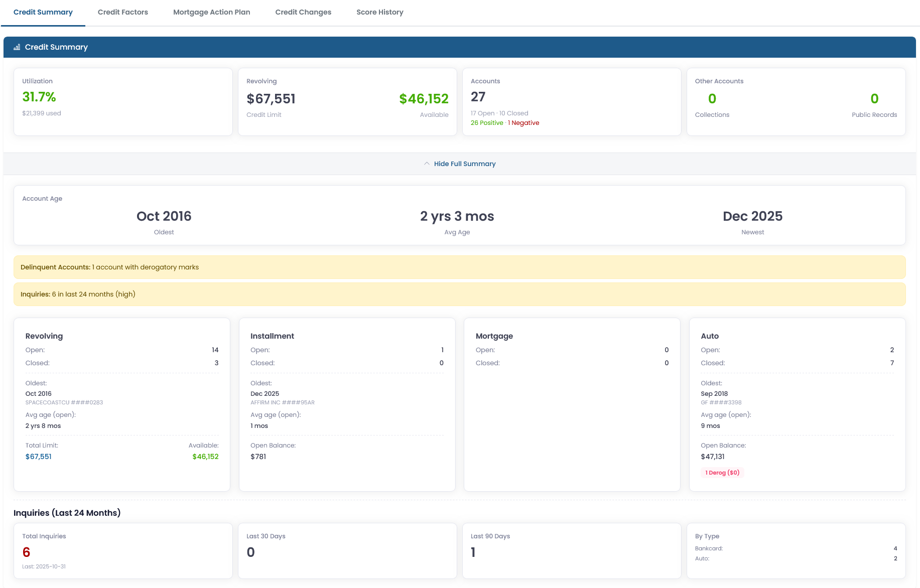Click the Last 90 Days inquiry count
Viewport: 920px width, 588px height.
(472, 552)
